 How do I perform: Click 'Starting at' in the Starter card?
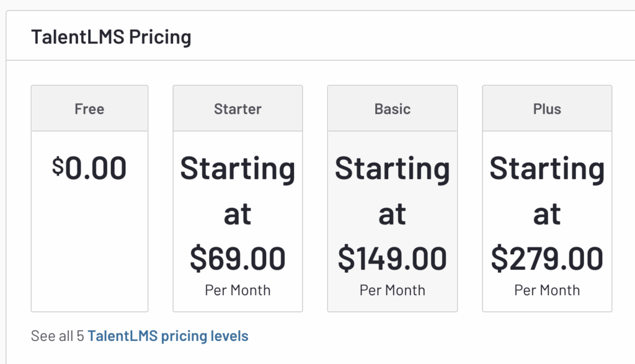pos(238,191)
